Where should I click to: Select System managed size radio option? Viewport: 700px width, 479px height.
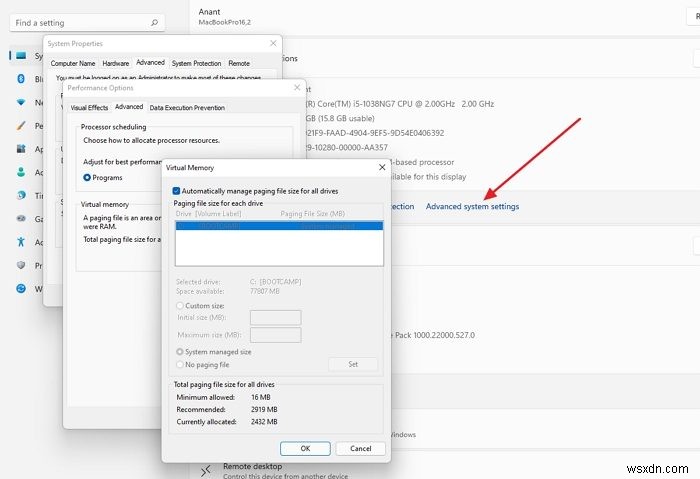click(180, 352)
